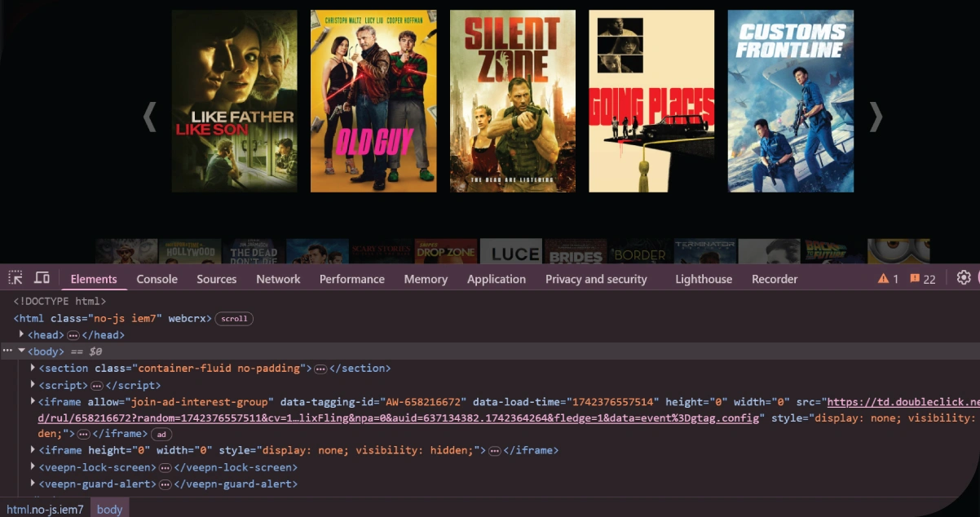
Task: Collapse the body element node
Action: point(22,351)
